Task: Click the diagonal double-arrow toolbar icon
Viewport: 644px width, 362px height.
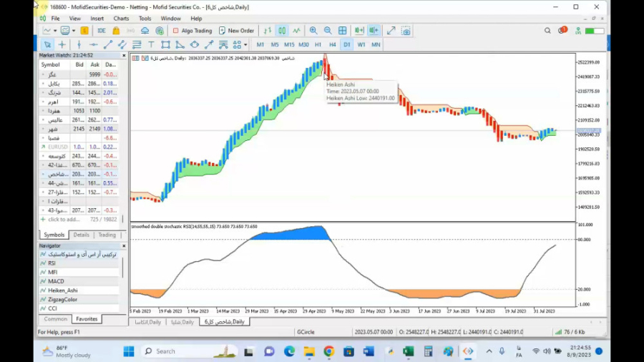Action: click(x=391, y=30)
